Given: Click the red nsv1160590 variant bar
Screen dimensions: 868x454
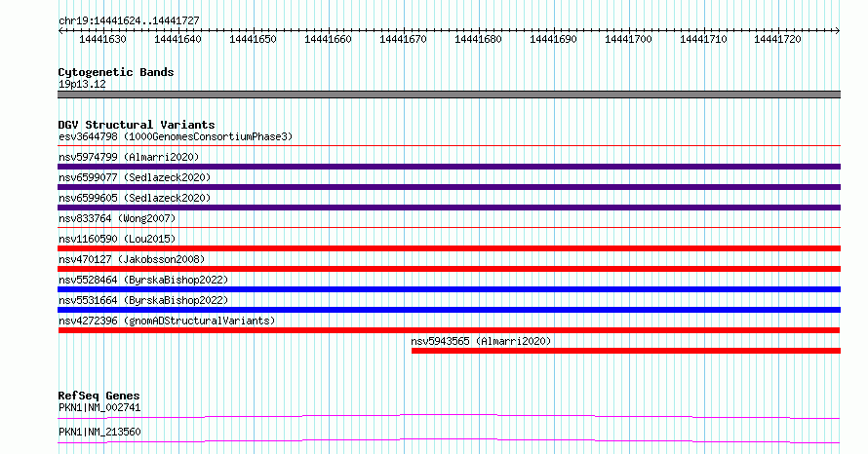Looking at the screenshot, I should 449,248.
